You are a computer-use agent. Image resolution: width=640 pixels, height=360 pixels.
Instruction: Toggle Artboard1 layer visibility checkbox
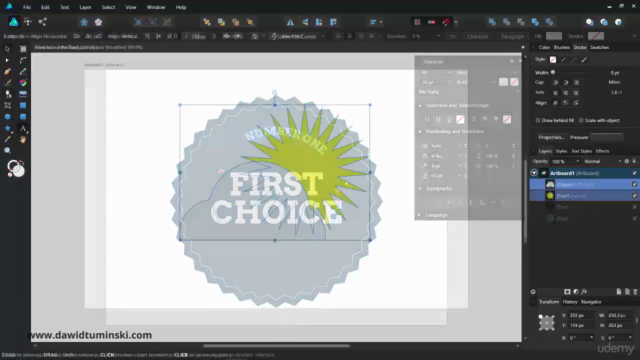coord(634,173)
